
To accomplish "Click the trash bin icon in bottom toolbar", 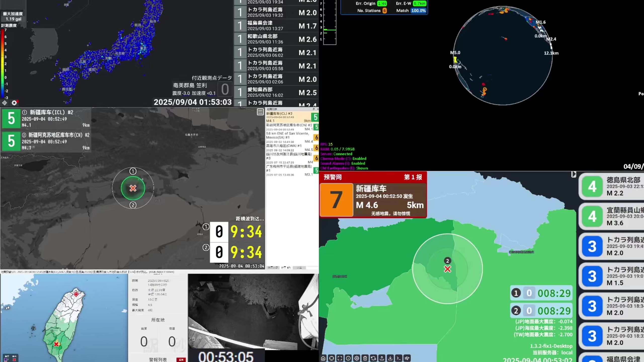I will [365, 358].
